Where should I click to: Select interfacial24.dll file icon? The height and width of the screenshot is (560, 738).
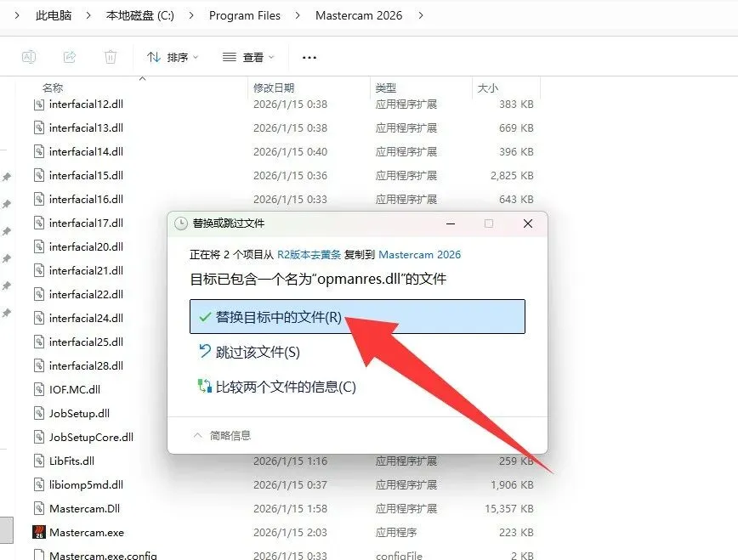(x=39, y=318)
